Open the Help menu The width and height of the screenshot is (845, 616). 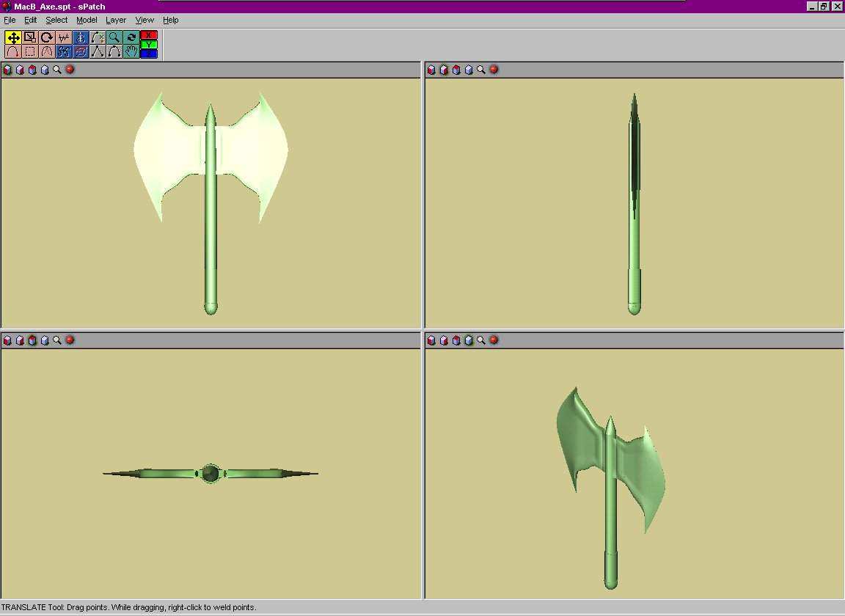tap(170, 20)
